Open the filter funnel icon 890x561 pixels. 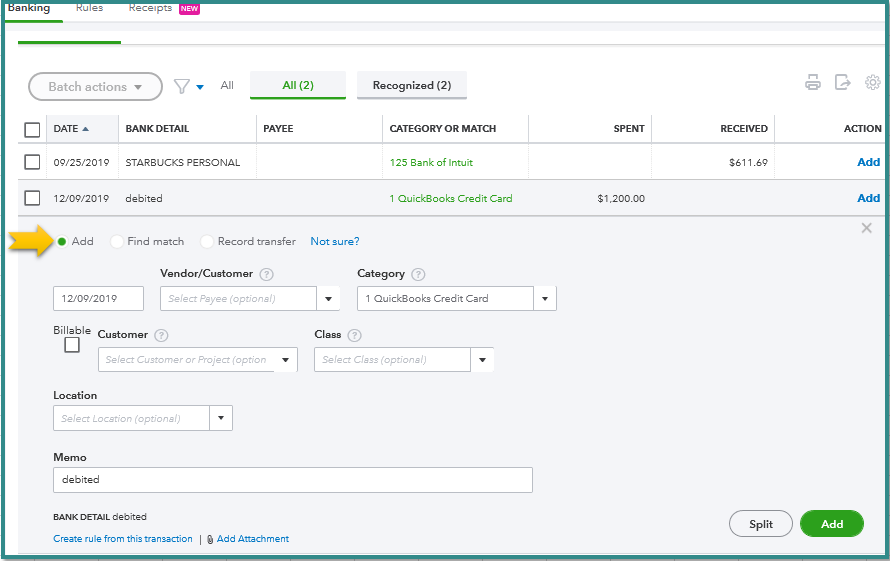tap(182, 86)
